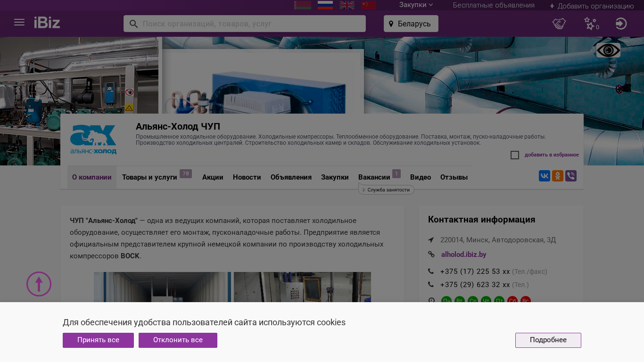
Task: Go to the Новости tab
Action: point(247,177)
